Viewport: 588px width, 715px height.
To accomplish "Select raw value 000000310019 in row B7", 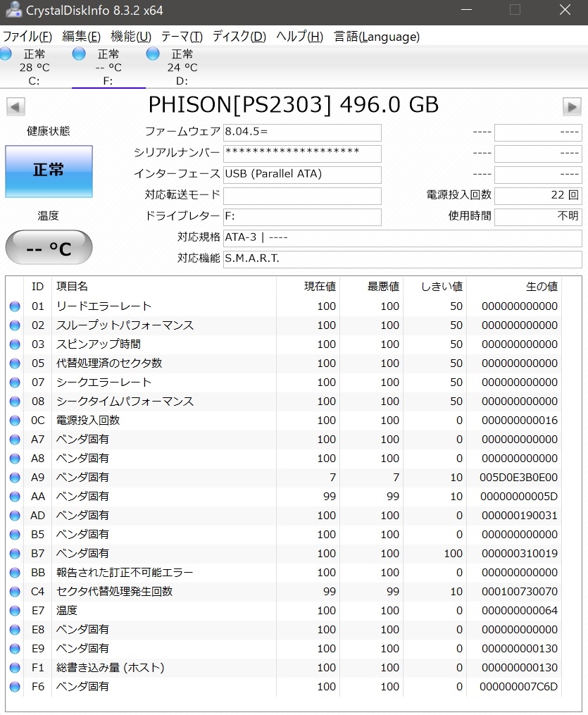I will click(520, 554).
